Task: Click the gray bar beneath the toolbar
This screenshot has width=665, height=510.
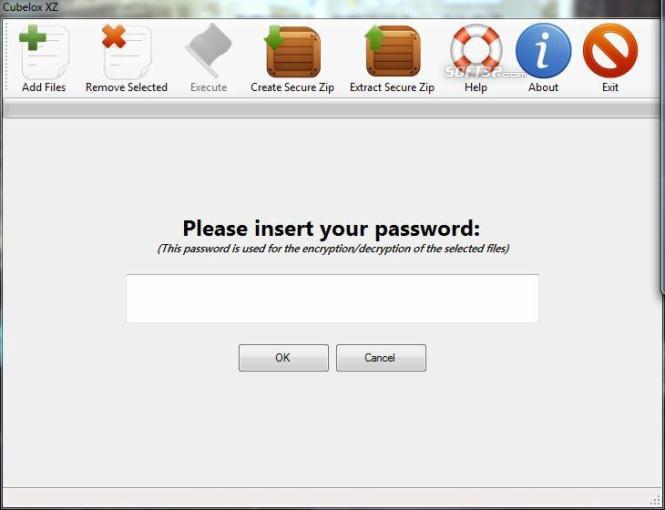Action: pos(332,109)
